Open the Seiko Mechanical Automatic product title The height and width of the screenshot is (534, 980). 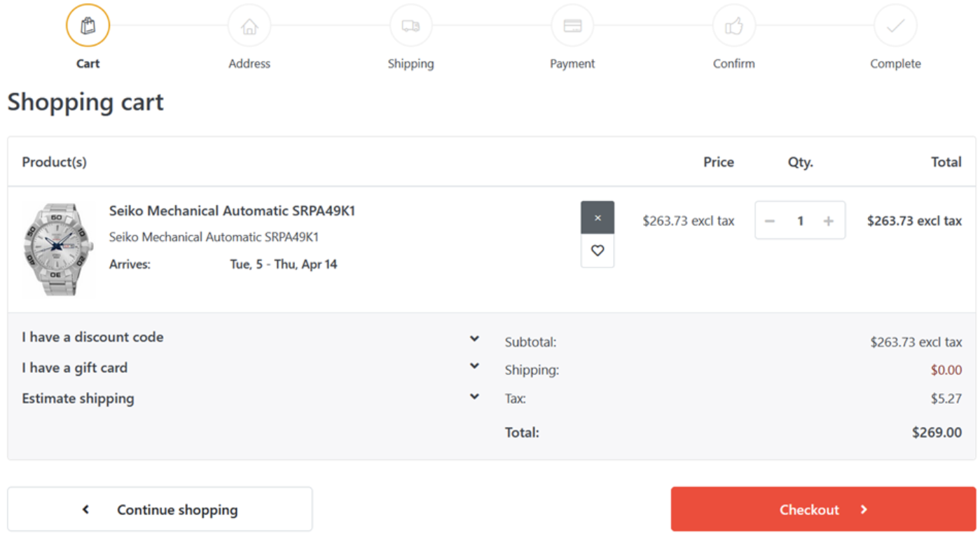tap(232, 211)
